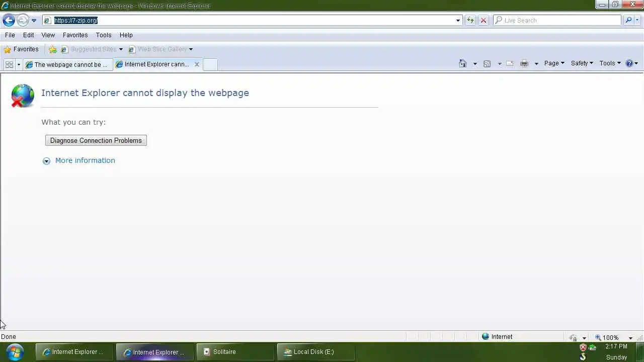Click the Internet security zone status entry
The width and height of the screenshot is (644, 362).
point(497,337)
